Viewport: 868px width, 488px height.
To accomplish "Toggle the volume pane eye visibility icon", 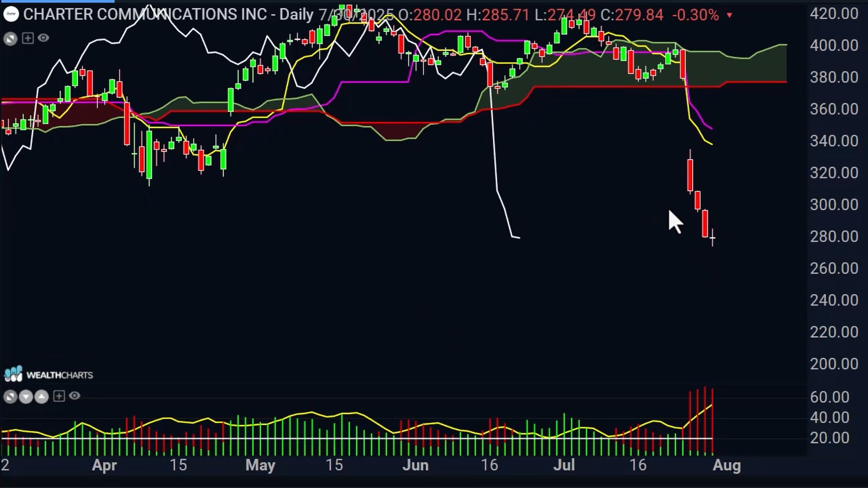I will [75, 396].
